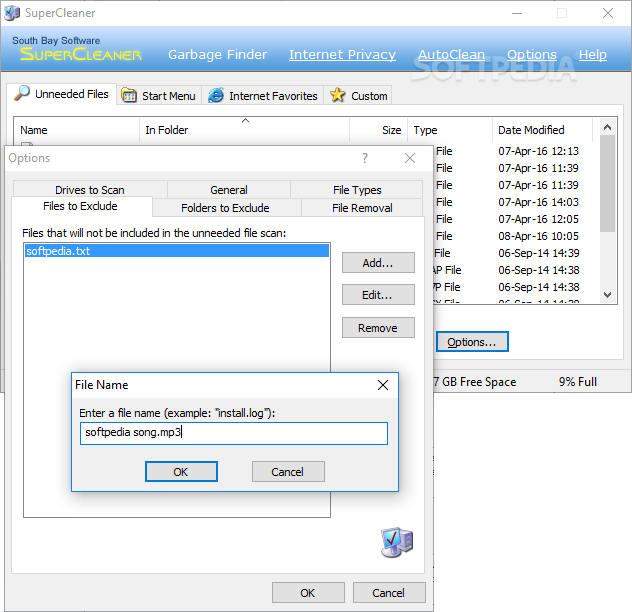Viewport: 632px width, 612px height.
Task: Switch to the Start Menu tab
Action: click(159, 96)
